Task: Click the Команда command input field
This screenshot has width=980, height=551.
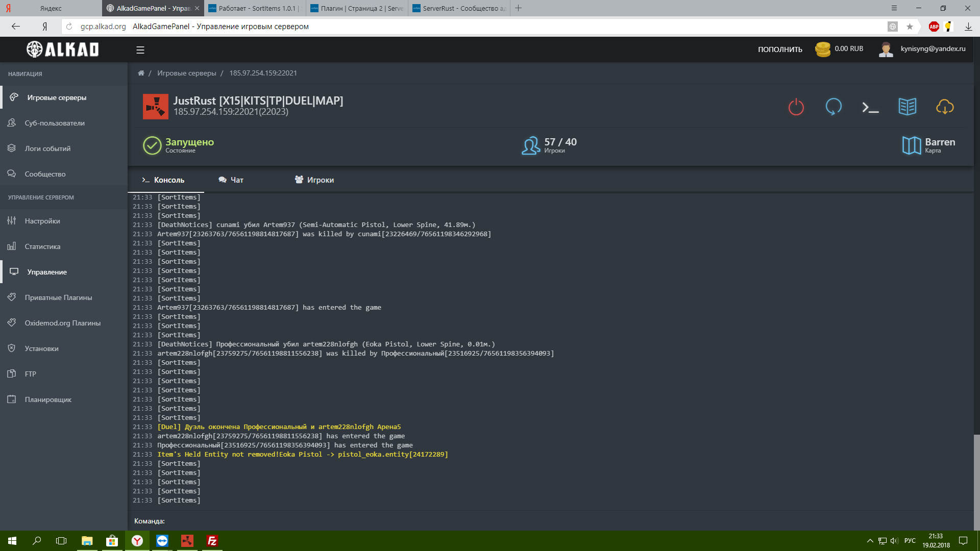Action: click(x=510, y=521)
